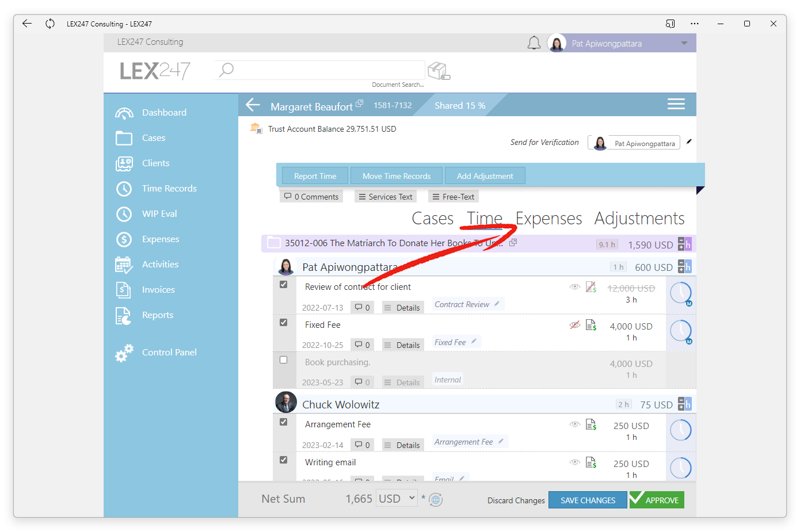This screenshot has height=532, width=800.
Task: Go back using arrow beside Margaret Beaufort
Action: (253, 105)
